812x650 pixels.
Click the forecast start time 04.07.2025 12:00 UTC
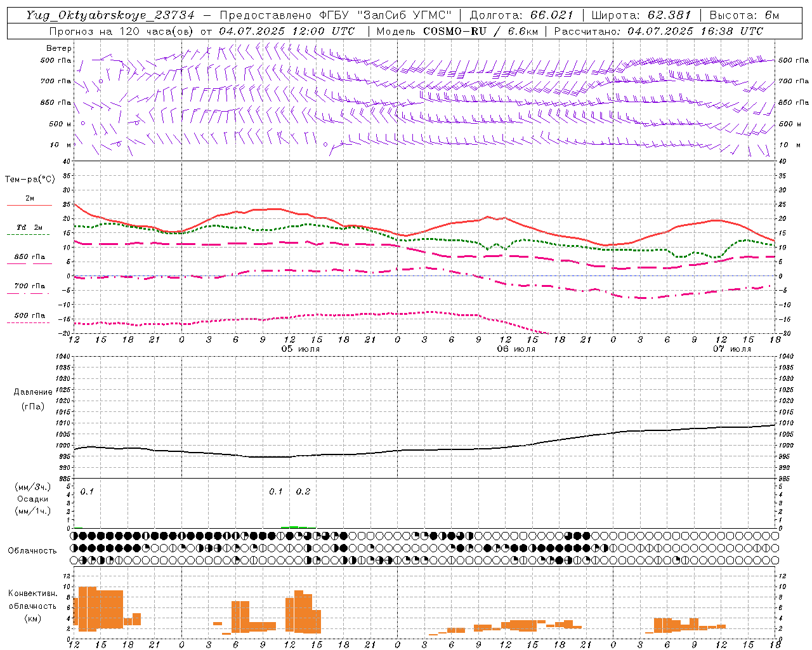[287, 31]
